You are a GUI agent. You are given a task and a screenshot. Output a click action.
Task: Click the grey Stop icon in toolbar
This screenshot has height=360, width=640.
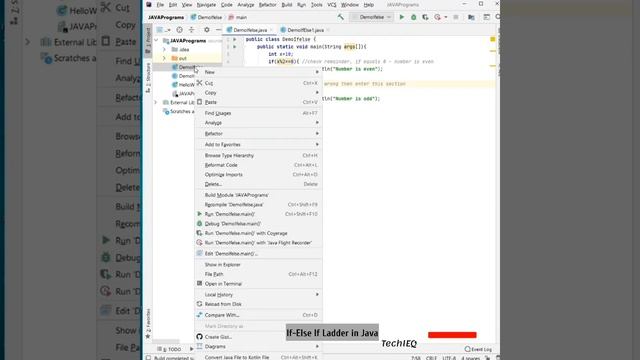[456, 17]
